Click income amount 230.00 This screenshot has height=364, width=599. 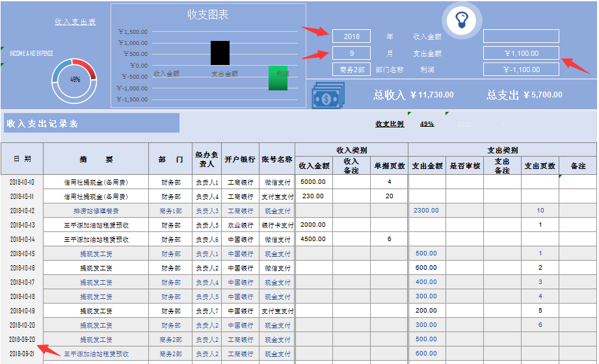313,196
